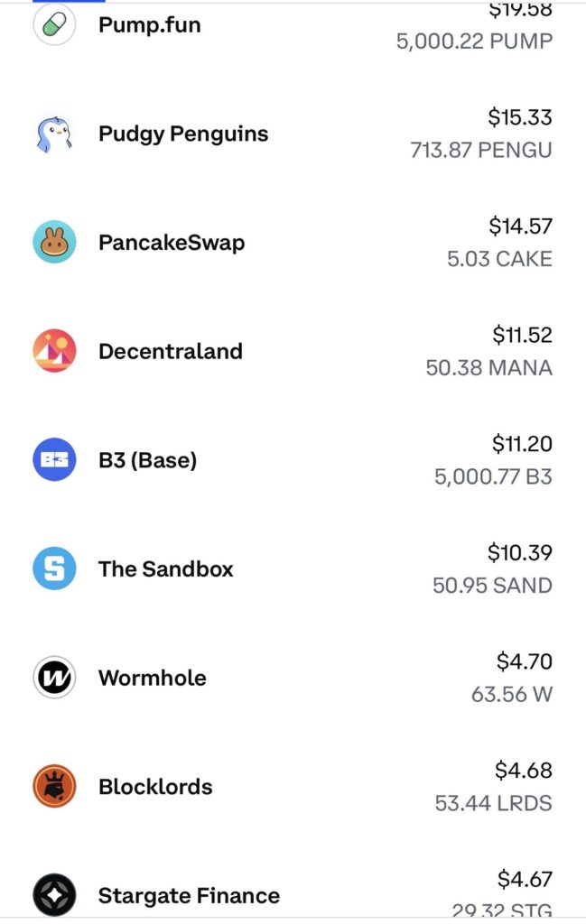Click the B3 (Base) asset name
The width and height of the screenshot is (586, 924).
[x=147, y=460]
